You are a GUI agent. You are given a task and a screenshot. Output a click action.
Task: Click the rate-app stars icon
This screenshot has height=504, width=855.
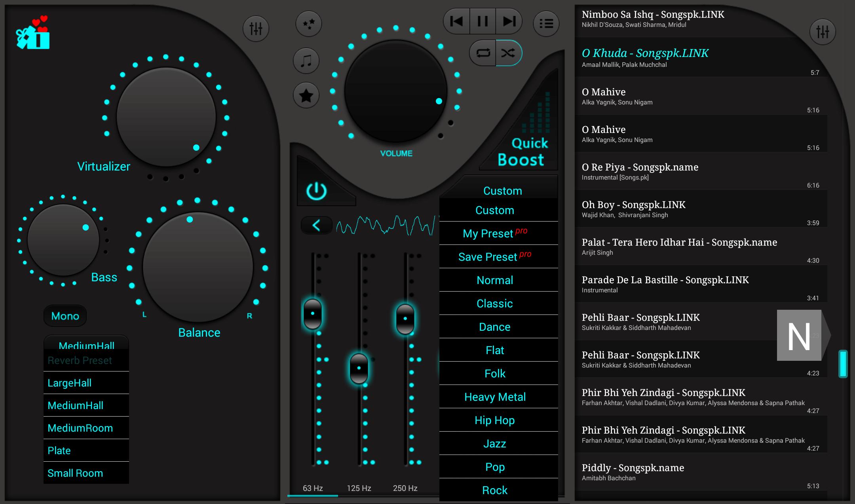point(308,24)
